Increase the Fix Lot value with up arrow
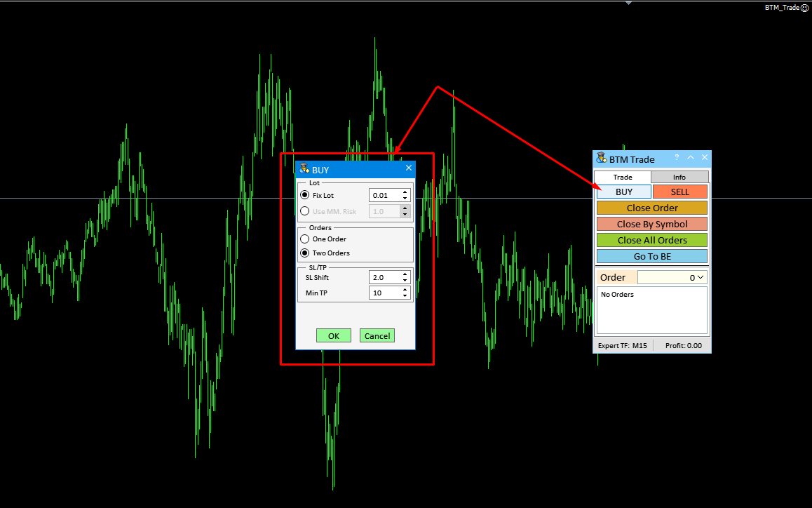The image size is (812, 508). (x=405, y=192)
